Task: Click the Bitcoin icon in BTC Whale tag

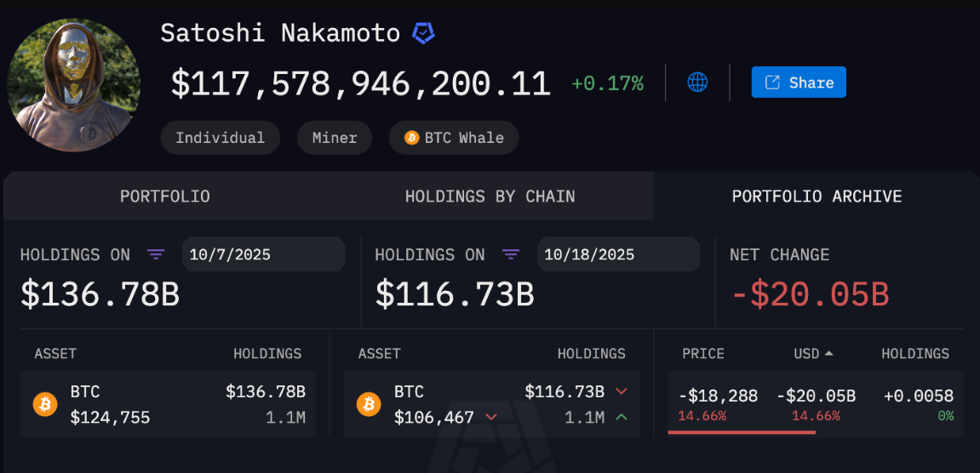Action: tap(412, 138)
